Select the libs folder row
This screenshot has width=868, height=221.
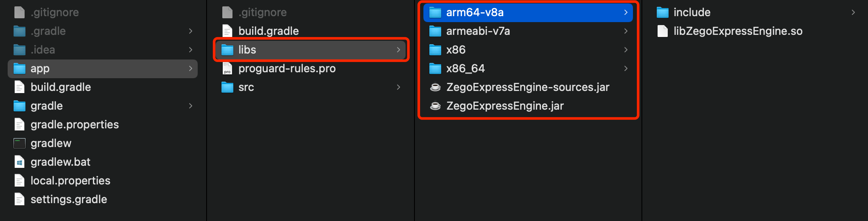tap(311, 50)
